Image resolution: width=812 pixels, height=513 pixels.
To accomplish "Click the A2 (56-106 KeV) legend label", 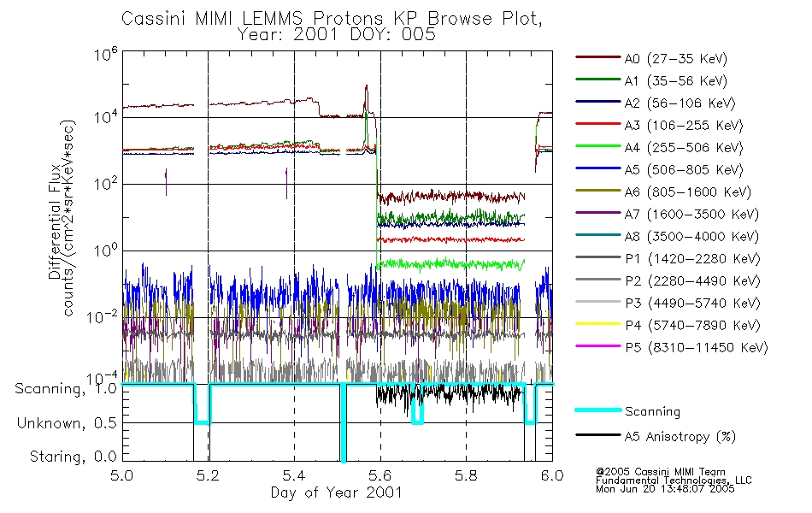I will point(680,103).
